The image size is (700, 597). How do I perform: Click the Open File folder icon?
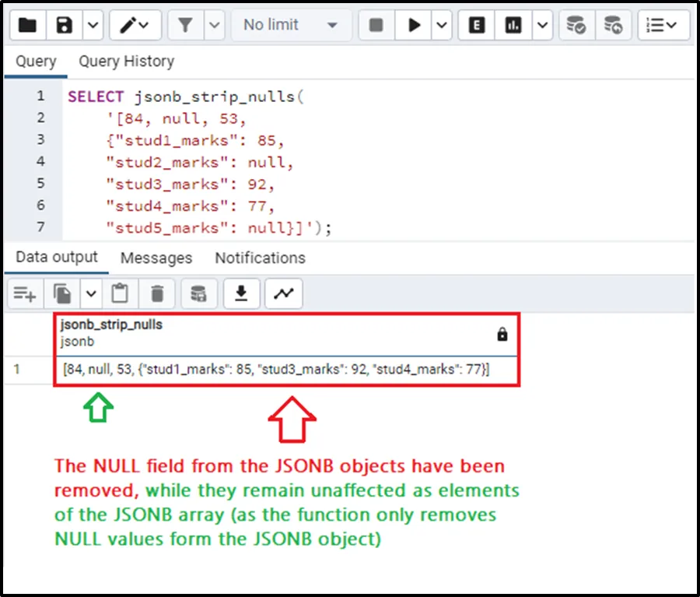(x=27, y=26)
